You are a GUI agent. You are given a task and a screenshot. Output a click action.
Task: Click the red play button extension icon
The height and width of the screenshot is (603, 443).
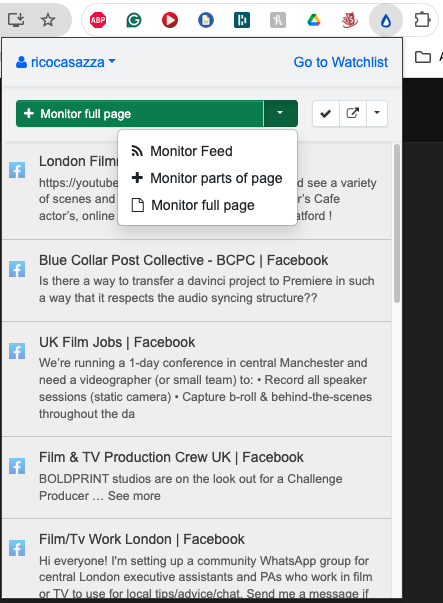(x=170, y=20)
